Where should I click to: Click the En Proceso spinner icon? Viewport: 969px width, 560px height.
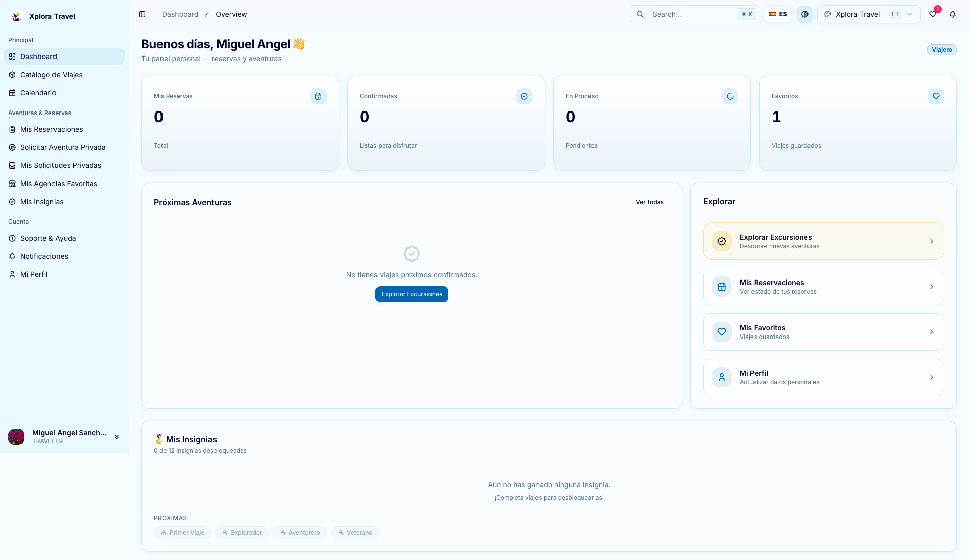point(730,96)
